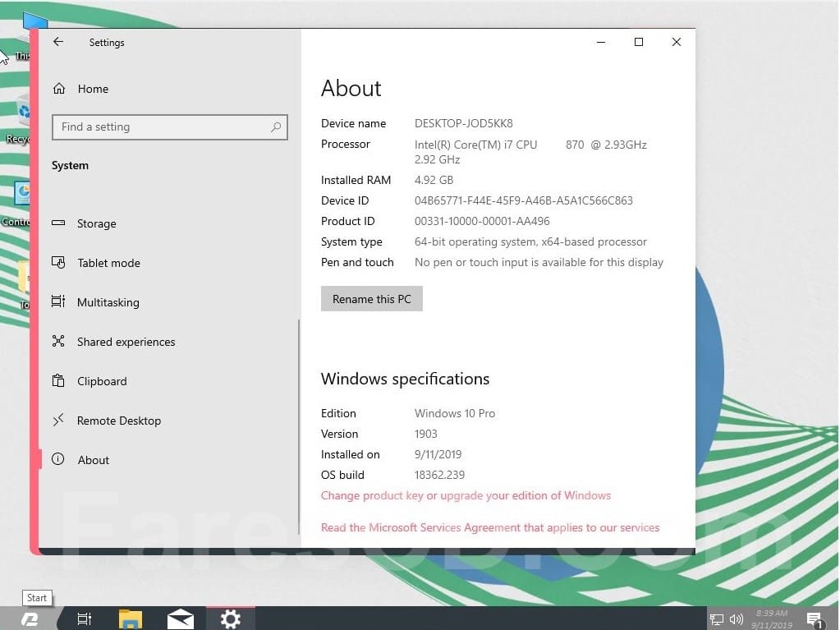Open Tablet mode settings
The height and width of the screenshot is (630, 840).
pyautogui.click(x=96, y=263)
